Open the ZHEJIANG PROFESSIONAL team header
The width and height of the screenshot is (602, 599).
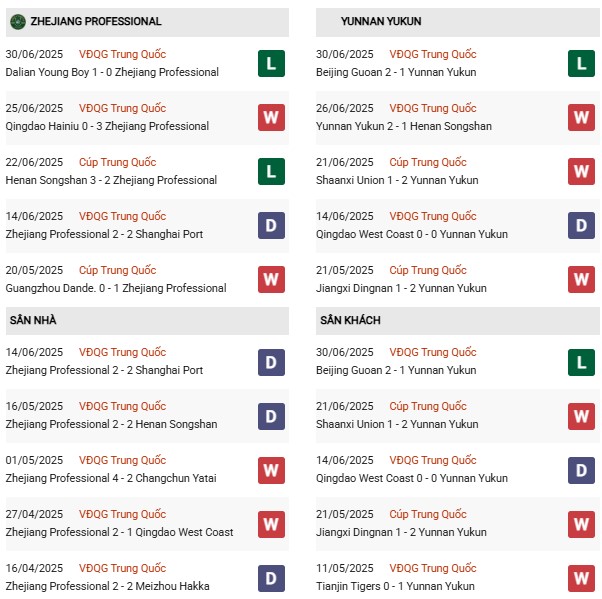[x=96, y=21]
